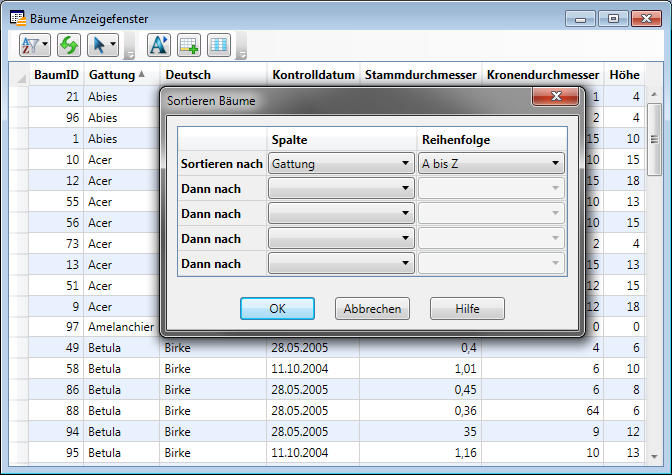Open the font style A icon
Image resolution: width=672 pixels, height=475 pixels.
tap(159, 45)
